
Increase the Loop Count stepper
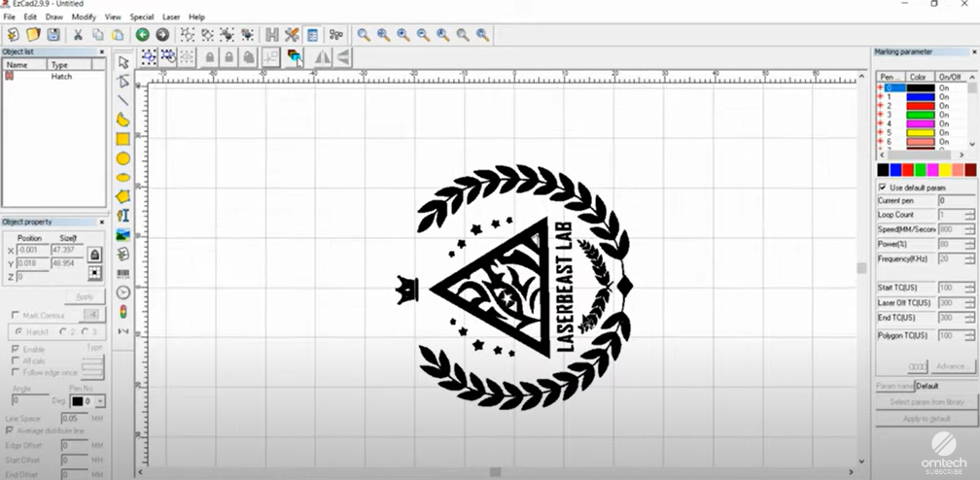(969, 211)
